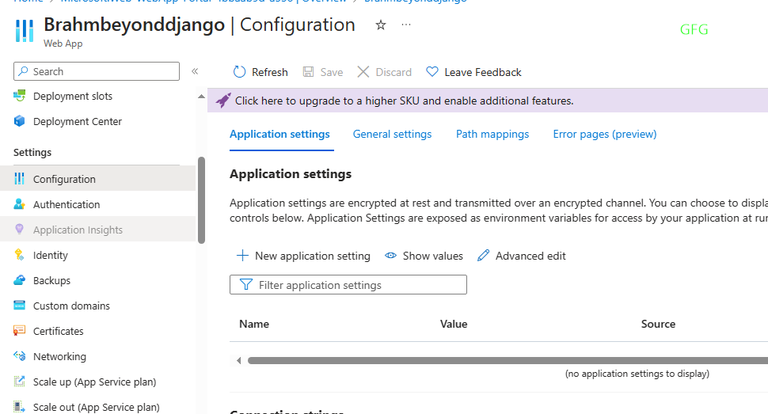Open the Error pages (preview) tab

pos(605,134)
